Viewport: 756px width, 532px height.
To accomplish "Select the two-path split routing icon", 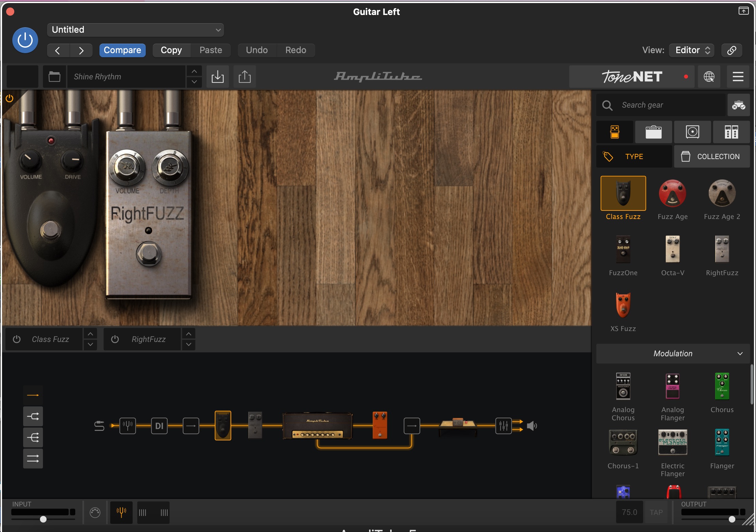I will (x=33, y=416).
